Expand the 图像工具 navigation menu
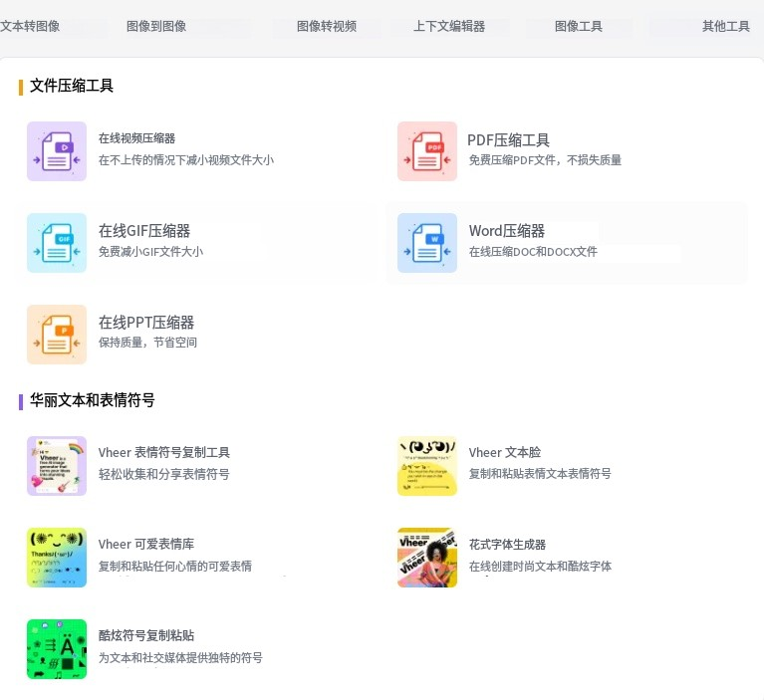The width and height of the screenshot is (764, 700). click(x=579, y=27)
